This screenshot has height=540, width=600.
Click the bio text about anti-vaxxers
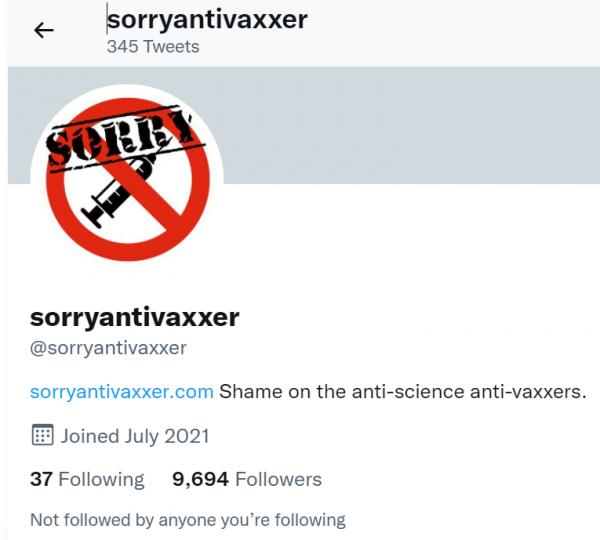403,392
